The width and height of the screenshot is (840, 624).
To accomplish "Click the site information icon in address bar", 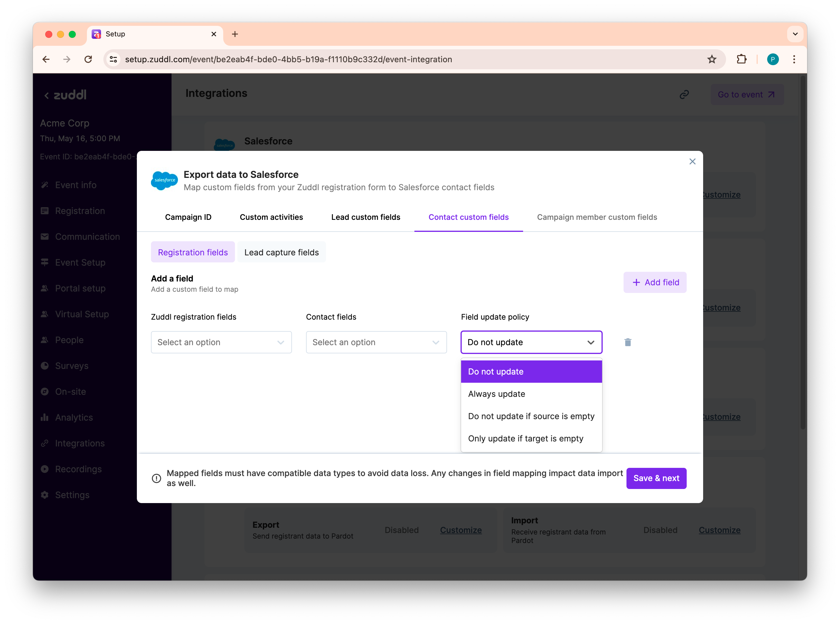I will pos(113,59).
